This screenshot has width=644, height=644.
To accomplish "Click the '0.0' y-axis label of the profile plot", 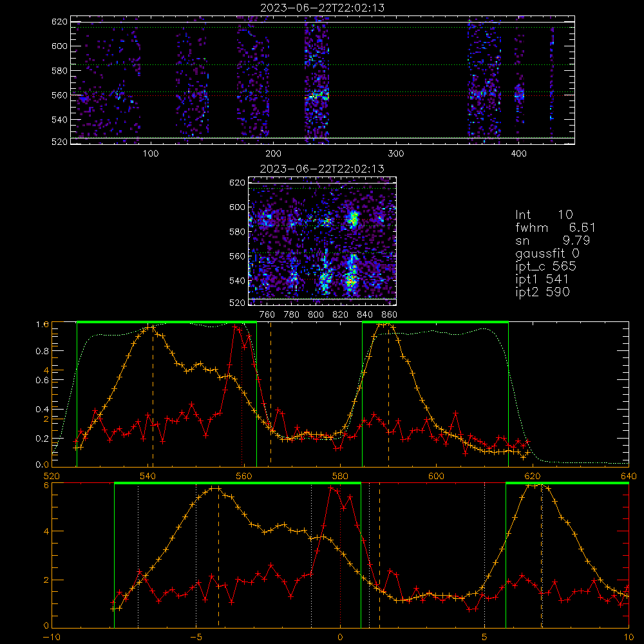I will (x=43, y=464).
